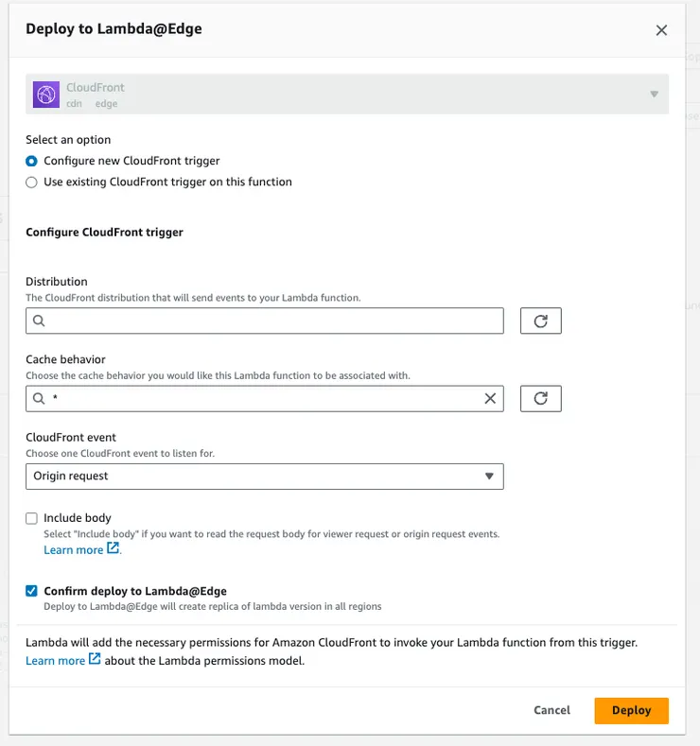Click the Cache behavior search magnifier icon
700x746 pixels.
tap(39, 399)
